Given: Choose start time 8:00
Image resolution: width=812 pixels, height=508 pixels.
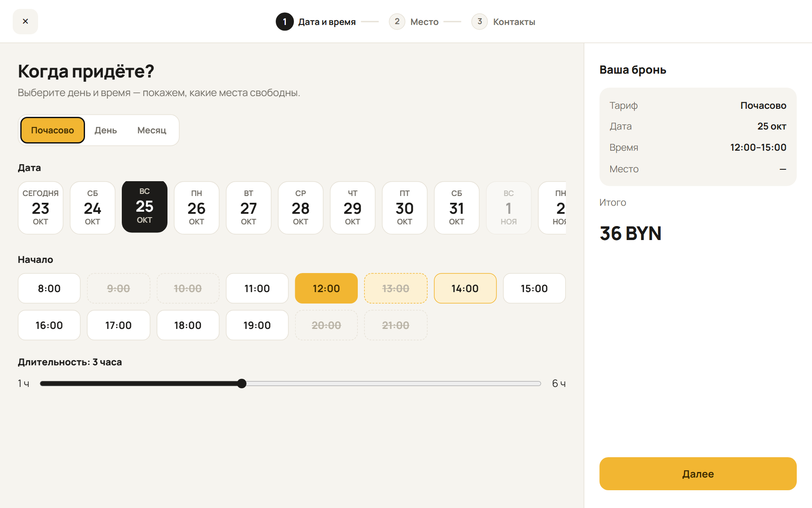Looking at the screenshot, I should pos(49,288).
